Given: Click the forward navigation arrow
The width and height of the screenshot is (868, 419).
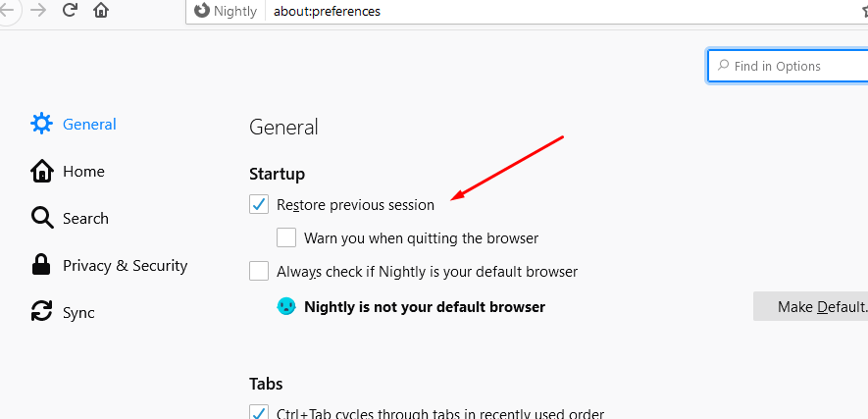Looking at the screenshot, I should point(38,11).
